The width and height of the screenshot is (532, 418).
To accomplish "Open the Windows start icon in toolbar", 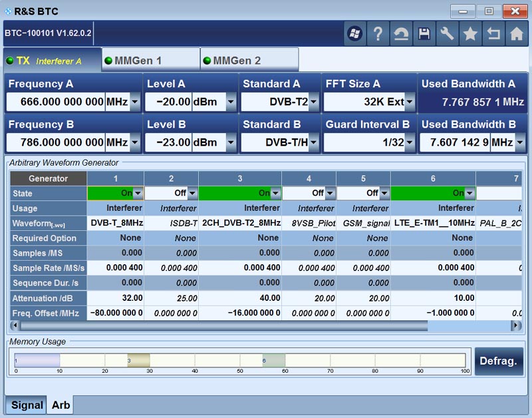I will (x=355, y=34).
